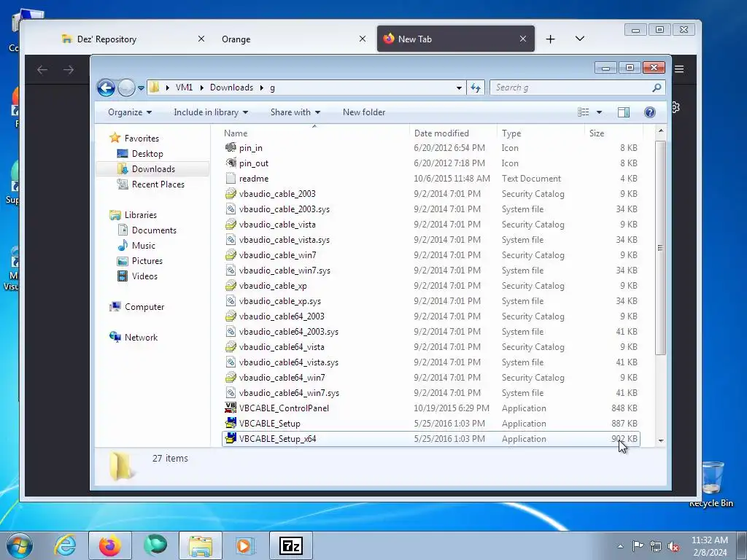Open Windows Media Player from taskbar
747x560 pixels.
245,545
